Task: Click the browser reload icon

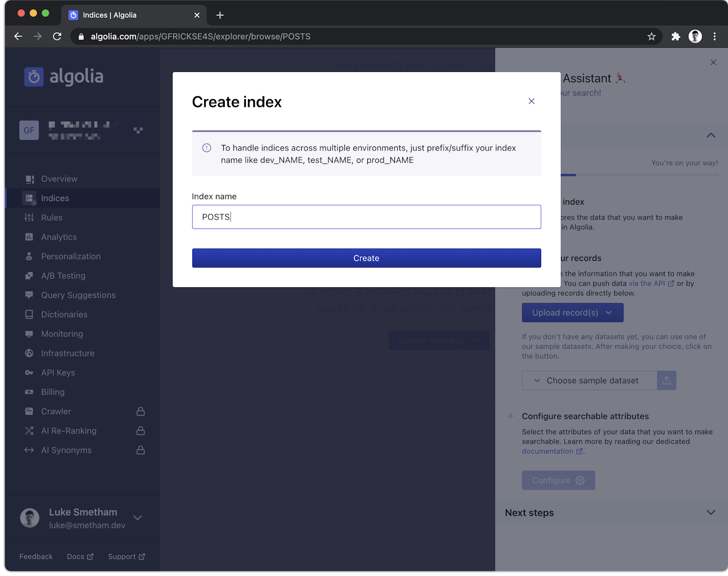Action: (x=56, y=36)
